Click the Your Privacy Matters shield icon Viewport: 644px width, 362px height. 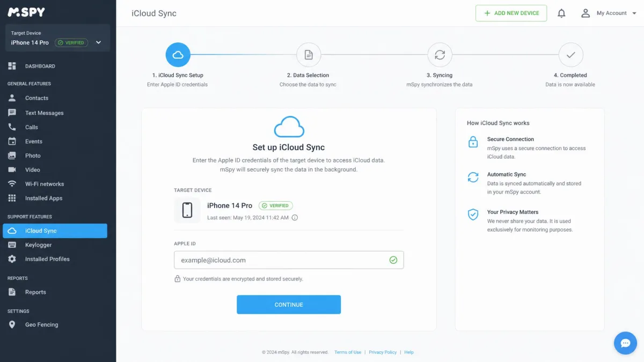pos(473,215)
